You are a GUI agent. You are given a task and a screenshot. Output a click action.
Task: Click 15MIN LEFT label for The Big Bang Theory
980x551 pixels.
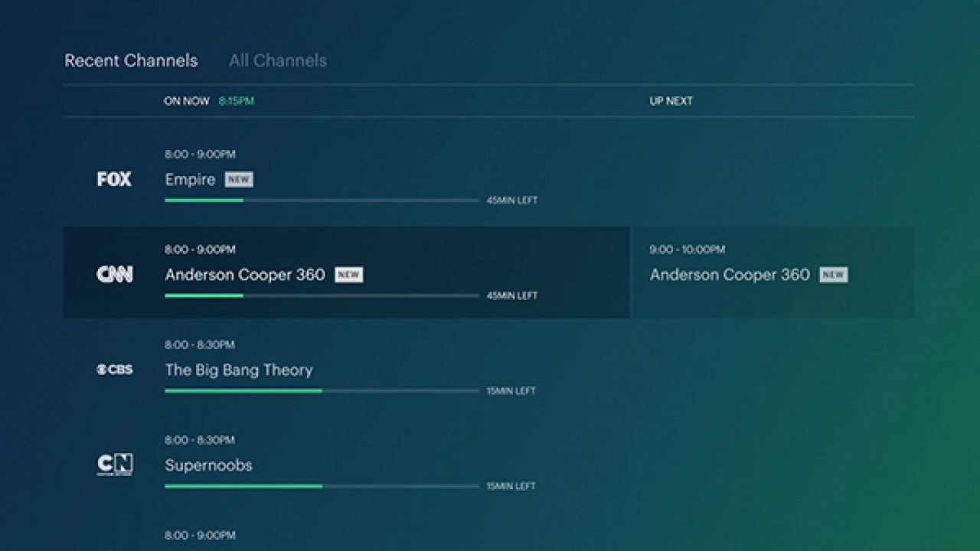pyautogui.click(x=511, y=391)
